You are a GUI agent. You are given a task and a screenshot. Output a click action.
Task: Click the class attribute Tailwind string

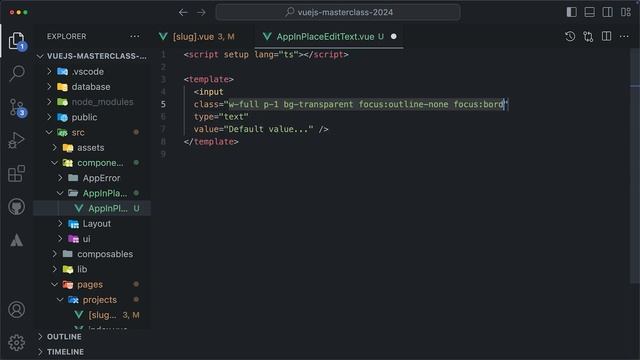click(x=366, y=104)
